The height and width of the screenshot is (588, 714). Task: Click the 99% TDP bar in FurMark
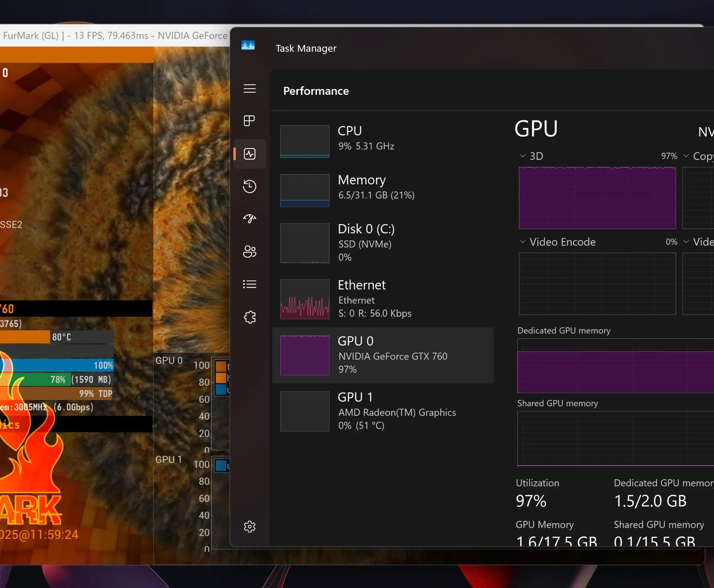coord(57,394)
